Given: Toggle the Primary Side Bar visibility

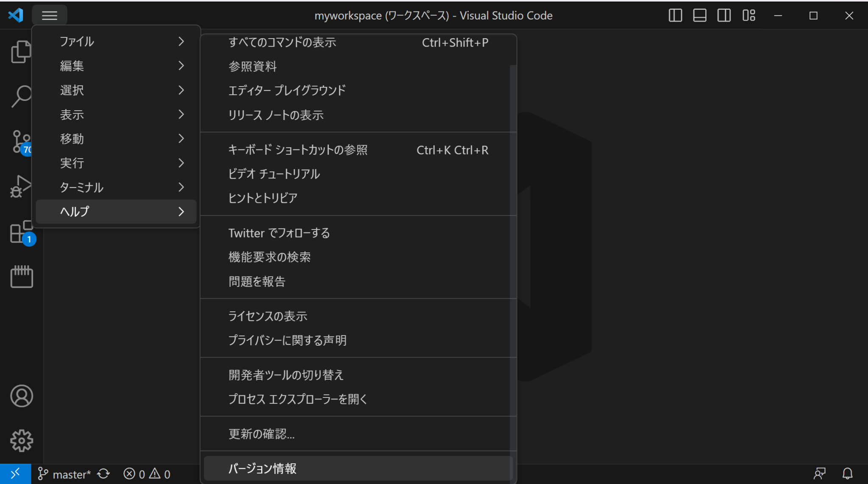Looking at the screenshot, I should [675, 15].
